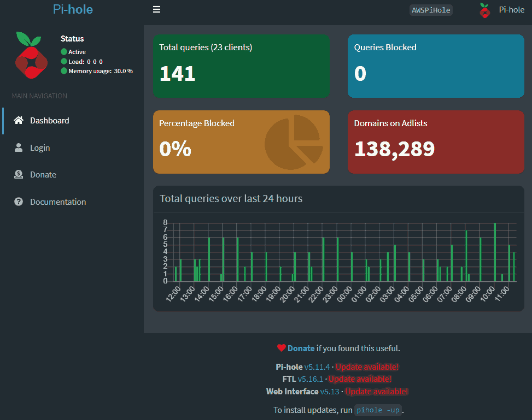Click the AWSPiHole hostname label
532x420 pixels.
[431, 10]
